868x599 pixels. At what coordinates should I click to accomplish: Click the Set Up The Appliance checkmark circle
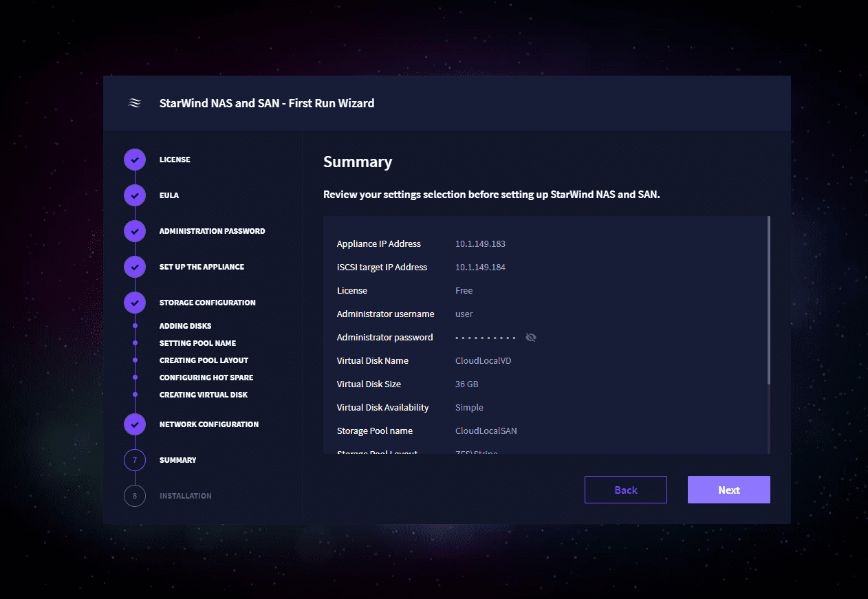(x=135, y=267)
